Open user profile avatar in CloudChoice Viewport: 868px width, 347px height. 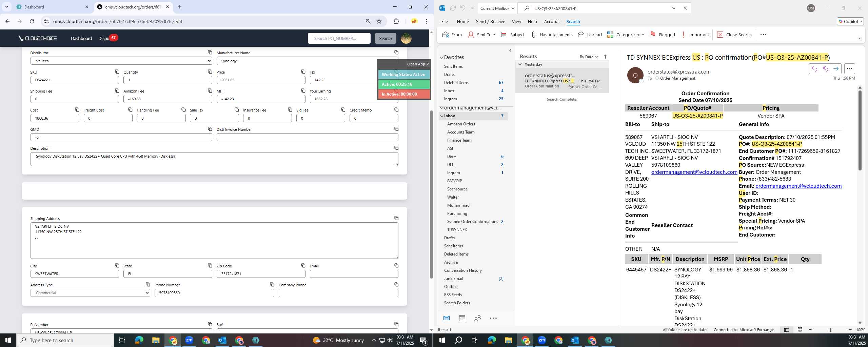pyautogui.click(x=406, y=38)
